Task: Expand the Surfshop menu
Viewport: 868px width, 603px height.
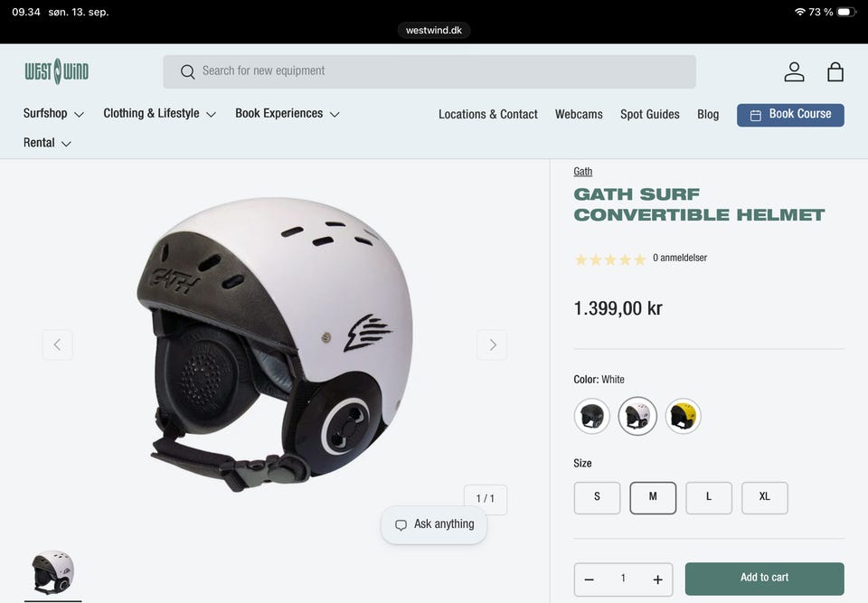Action: pos(53,114)
